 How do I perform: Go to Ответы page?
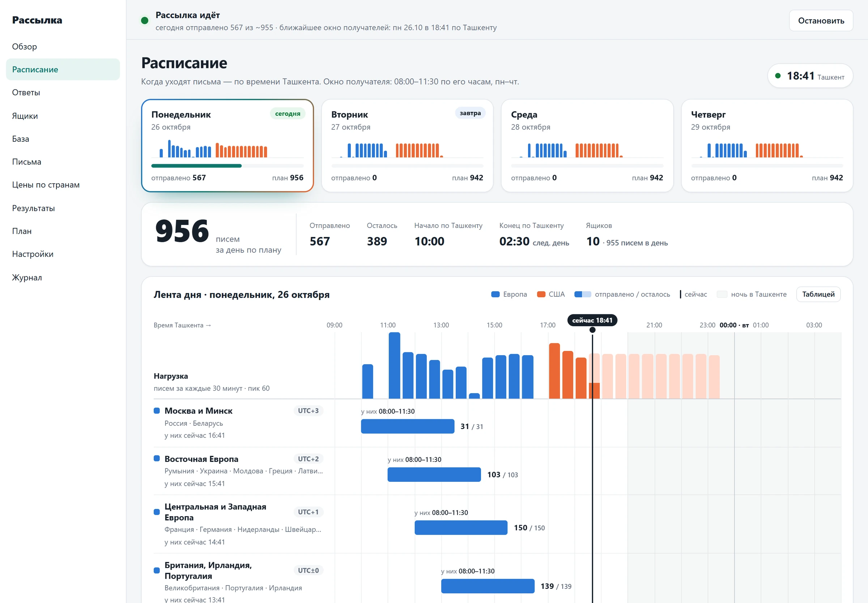click(63, 93)
